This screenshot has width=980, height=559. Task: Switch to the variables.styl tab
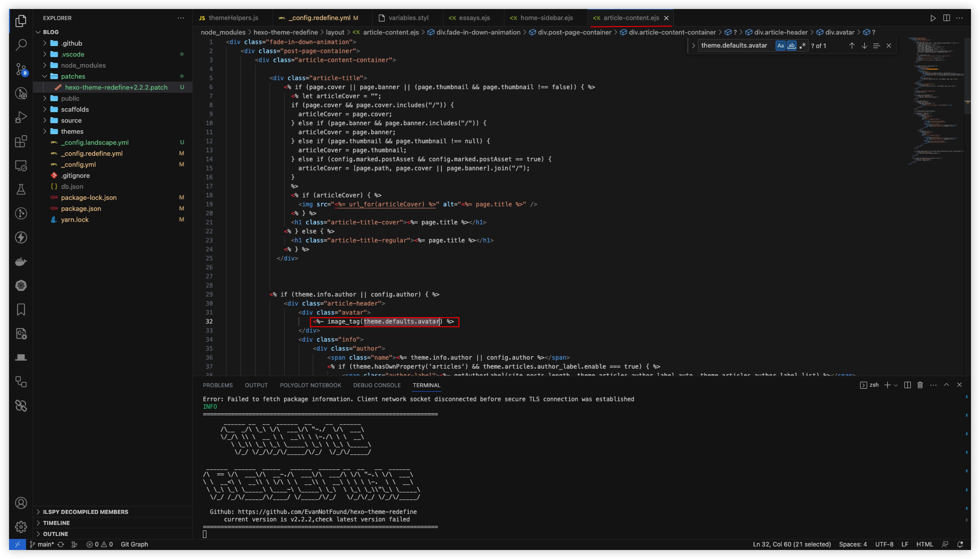[409, 18]
